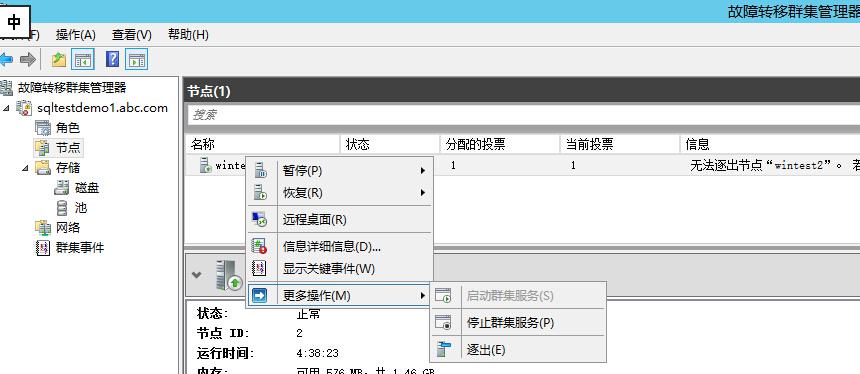Viewport: 860px width, 374px height.
Task: Click the 远程桌面 remote desktop icon
Action: pyautogui.click(x=259, y=219)
